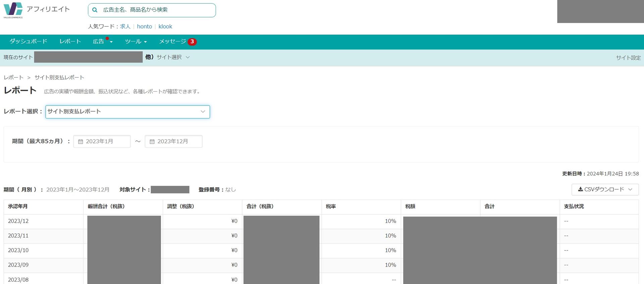Click the red notification dot on 広告
Image resolution: width=644 pixels, height=284 pixels.
[x=107, y=39]
